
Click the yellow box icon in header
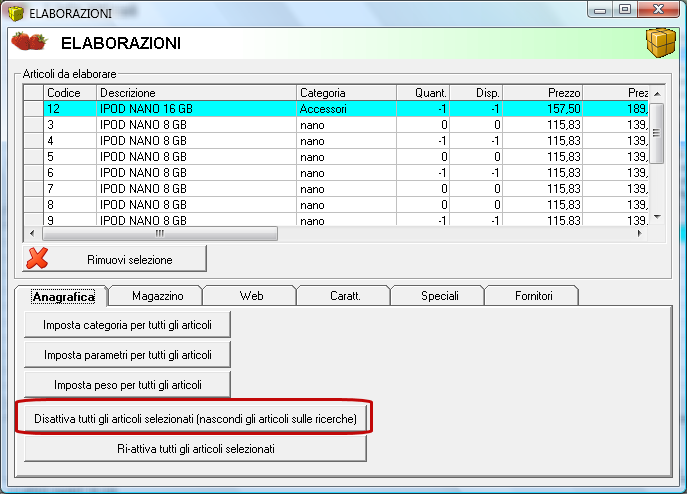[661, 43]
